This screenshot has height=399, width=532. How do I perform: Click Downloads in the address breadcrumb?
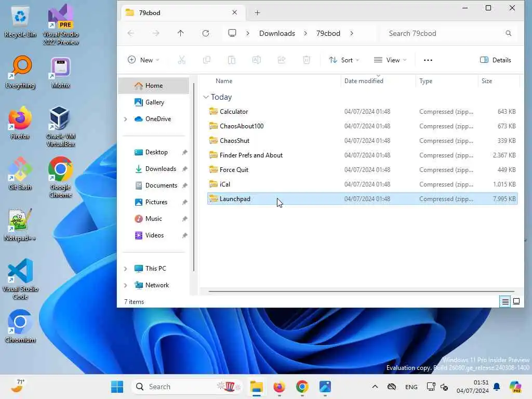277,33
